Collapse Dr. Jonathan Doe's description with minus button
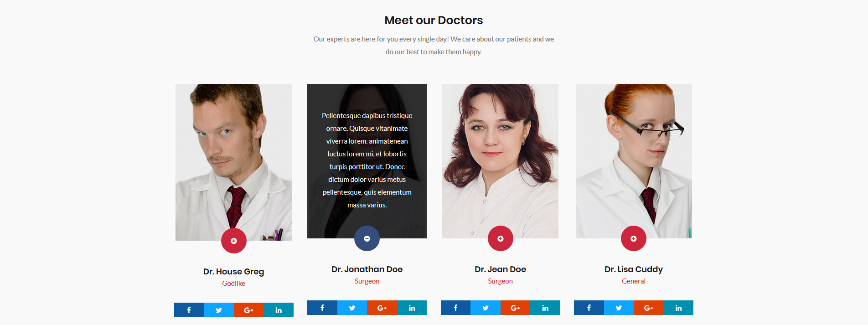The image size is (868, 325). click(367, 238)
